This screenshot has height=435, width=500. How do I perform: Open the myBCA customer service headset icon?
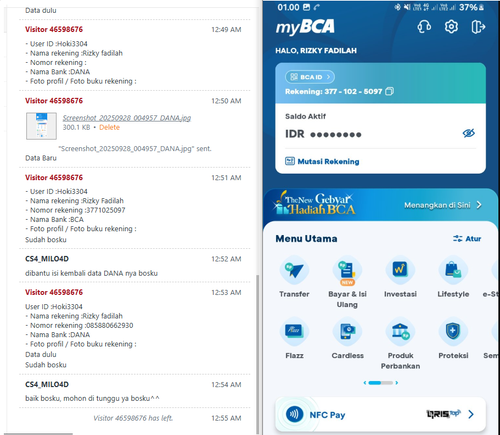click(x=424, y=27)
